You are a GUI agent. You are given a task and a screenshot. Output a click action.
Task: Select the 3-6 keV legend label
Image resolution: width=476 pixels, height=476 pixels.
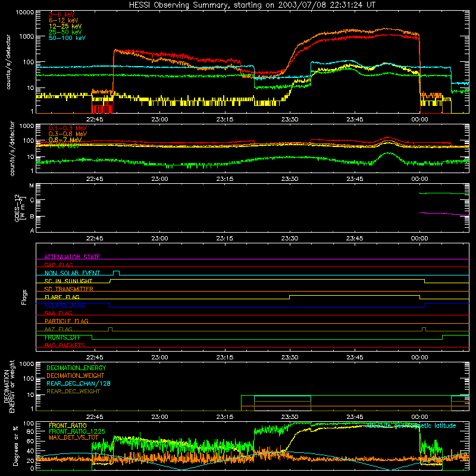click(x=61, y=14)
